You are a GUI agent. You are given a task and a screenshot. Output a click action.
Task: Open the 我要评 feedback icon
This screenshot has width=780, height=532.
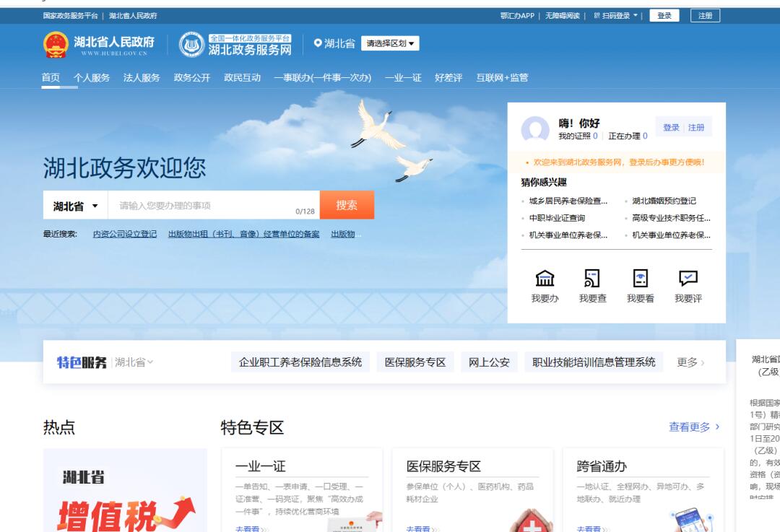688,279
